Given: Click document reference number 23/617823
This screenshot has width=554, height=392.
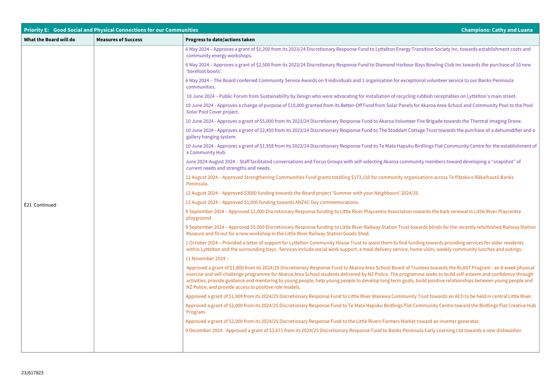Looking at the screenshot, I should (x=32, y=373).
